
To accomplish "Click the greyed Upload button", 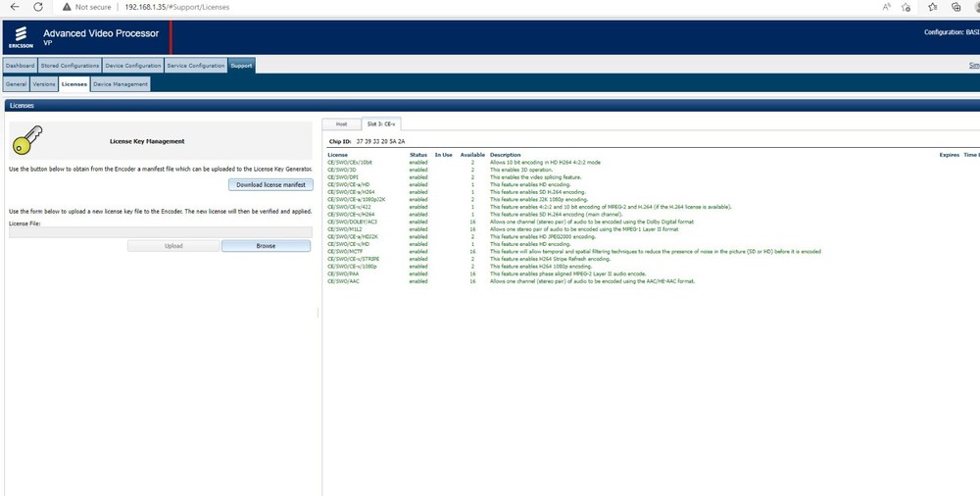I will pos(173,246).
